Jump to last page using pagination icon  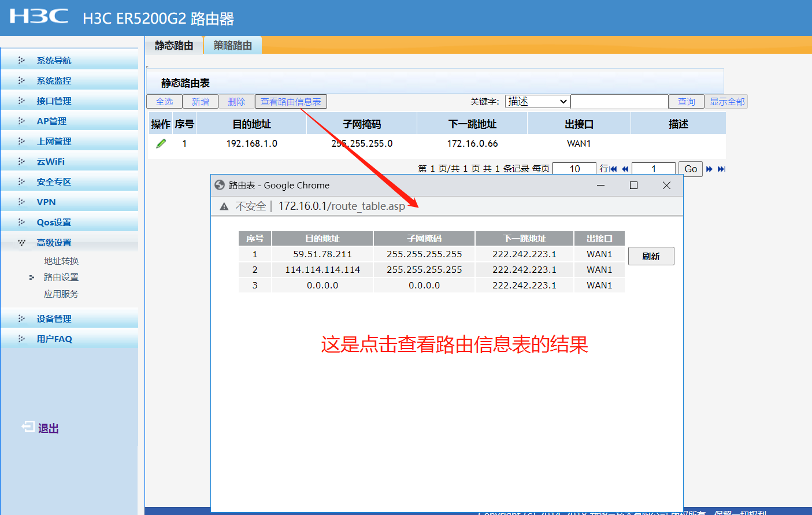(x=721, y=169)
